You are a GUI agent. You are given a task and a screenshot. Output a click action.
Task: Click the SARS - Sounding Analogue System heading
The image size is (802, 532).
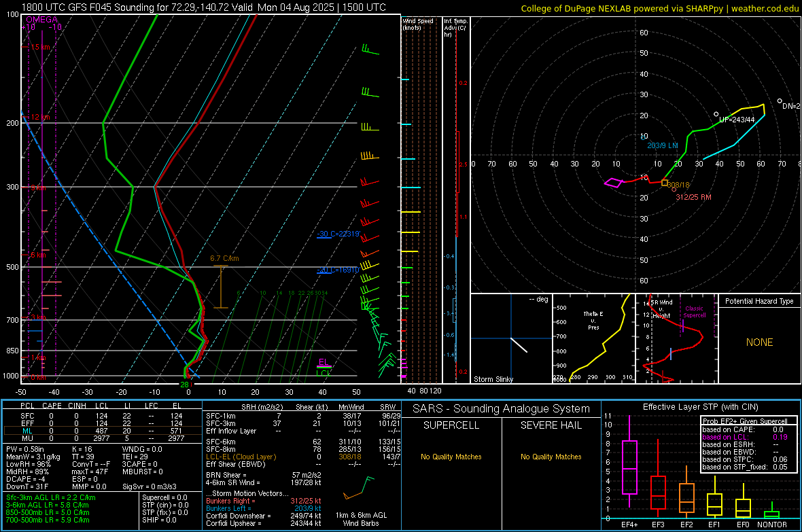pyautogui.click(x=501, y=409)
